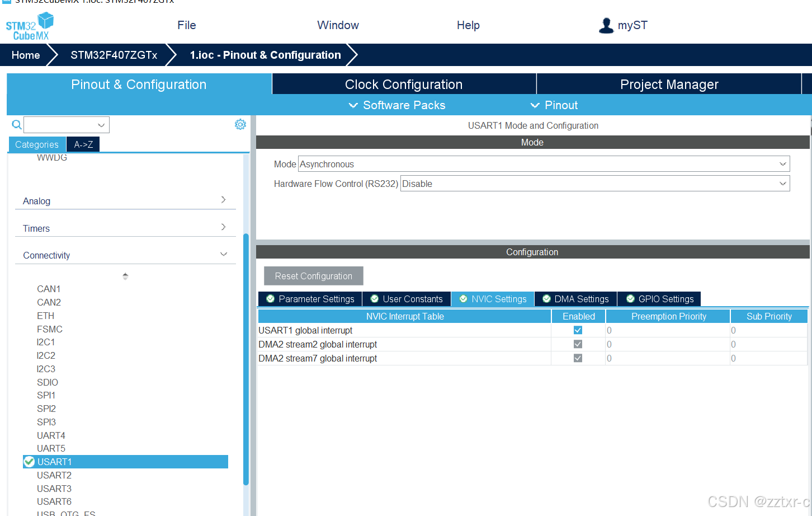
Task: Switch to Clock Configuration tab
Action: pos(404,84)
